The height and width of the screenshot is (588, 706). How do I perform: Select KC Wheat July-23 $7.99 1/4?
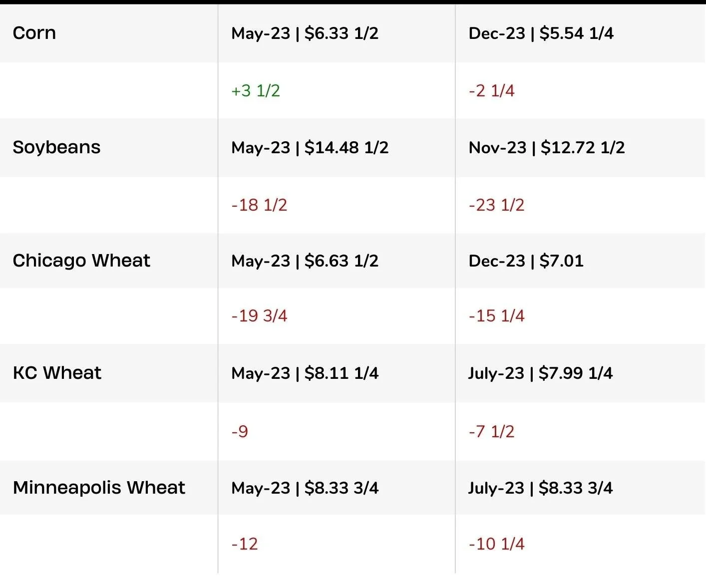[x=540, y=373]
